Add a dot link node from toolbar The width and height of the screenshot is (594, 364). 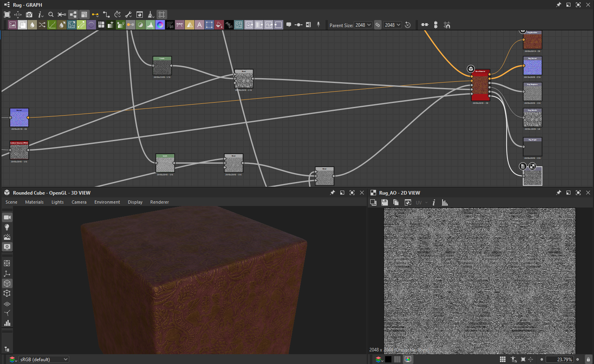[x=299, y=25]
